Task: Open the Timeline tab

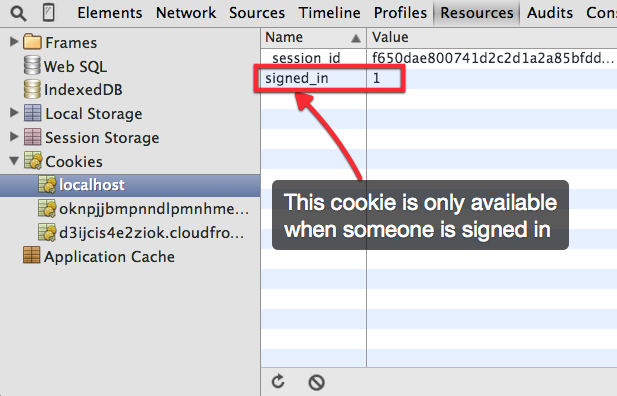Action: coord(329,13)
